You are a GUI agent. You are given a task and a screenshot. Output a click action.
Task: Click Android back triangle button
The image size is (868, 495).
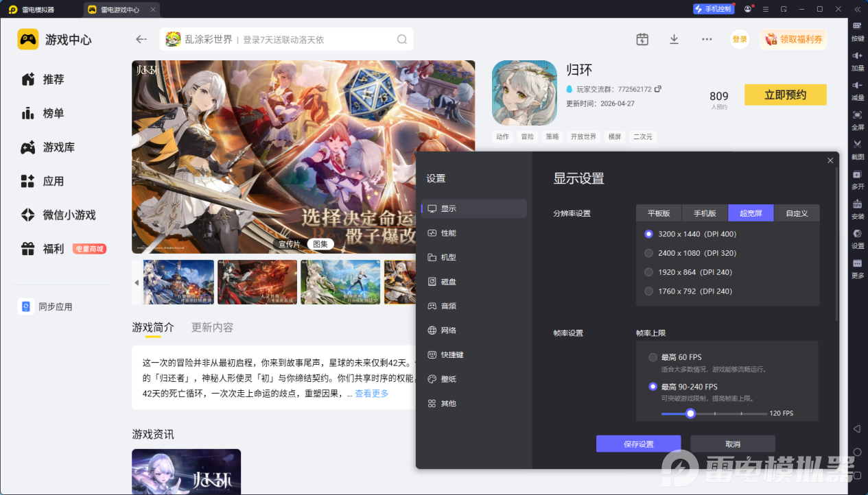tap(857, 428)
